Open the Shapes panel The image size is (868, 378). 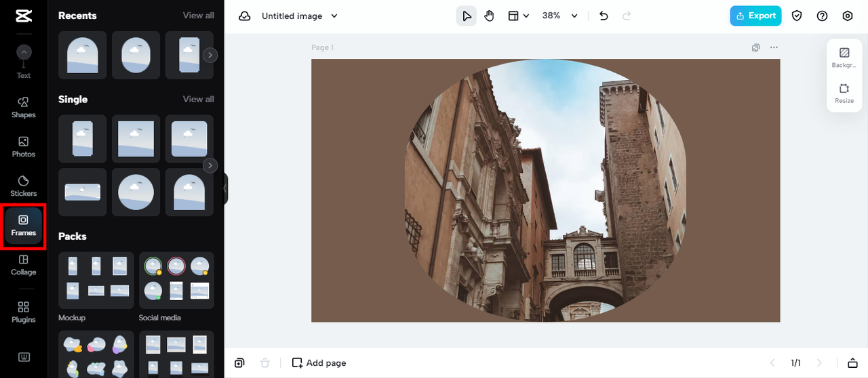point(24,107)
